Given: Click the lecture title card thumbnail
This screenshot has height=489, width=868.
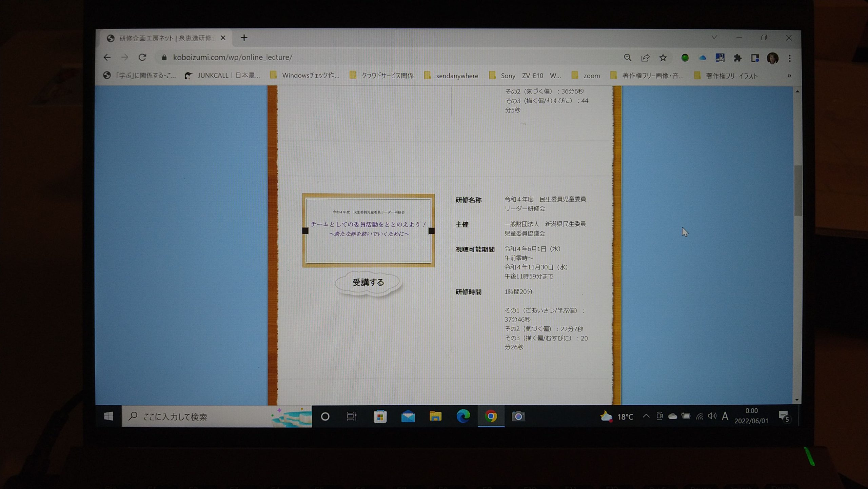Looking at the screenshot, I should (368, 230).
